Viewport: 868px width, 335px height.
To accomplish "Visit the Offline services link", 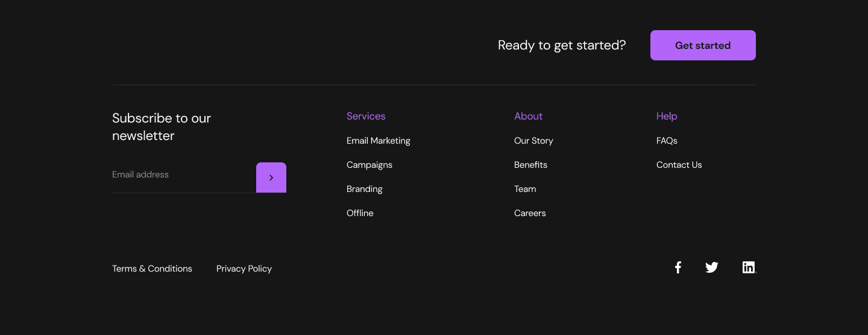I will [360, 213].
